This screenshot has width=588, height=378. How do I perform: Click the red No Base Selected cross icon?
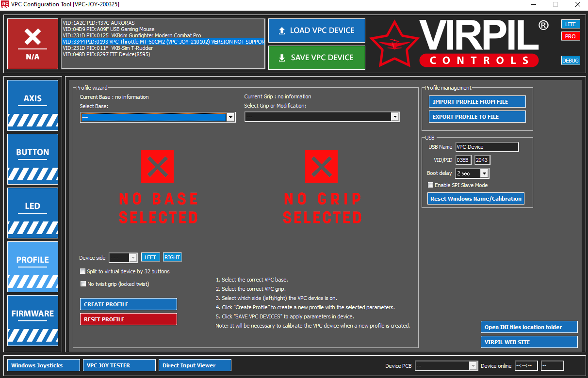[157, 166]
